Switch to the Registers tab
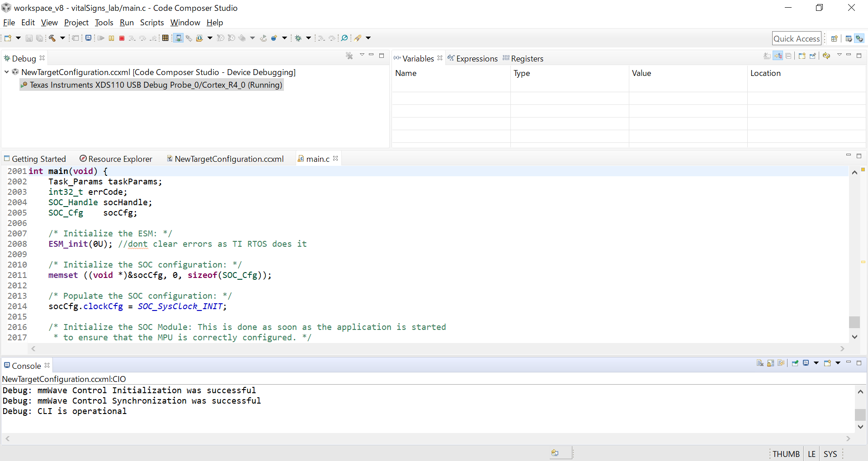 [x=523, y=58]
